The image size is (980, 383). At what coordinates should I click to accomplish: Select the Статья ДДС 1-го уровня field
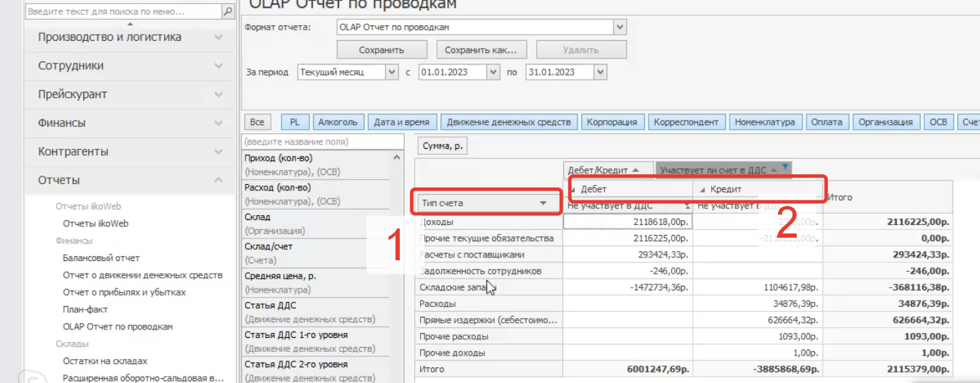pyautogui.click(x=315, y=341)
